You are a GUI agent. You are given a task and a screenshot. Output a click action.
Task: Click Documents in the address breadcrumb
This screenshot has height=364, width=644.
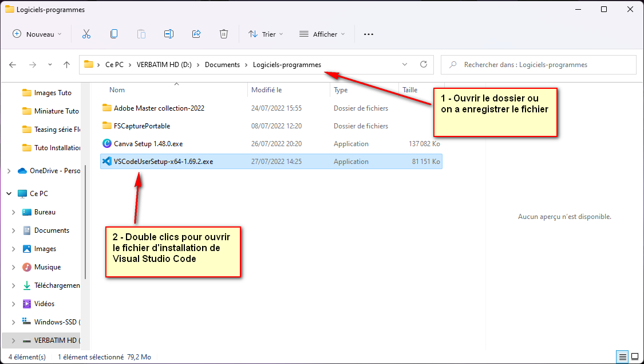[222, 65]
